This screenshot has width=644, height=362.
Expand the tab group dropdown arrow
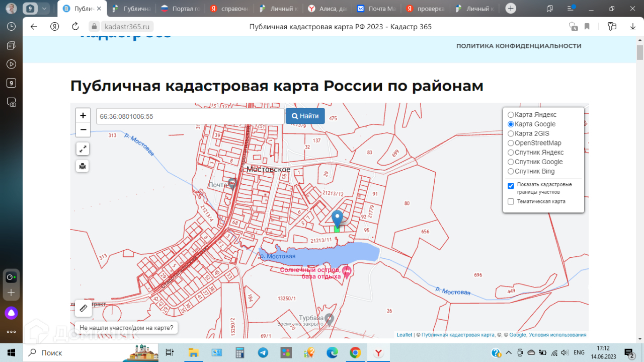[x=44, y=9]
